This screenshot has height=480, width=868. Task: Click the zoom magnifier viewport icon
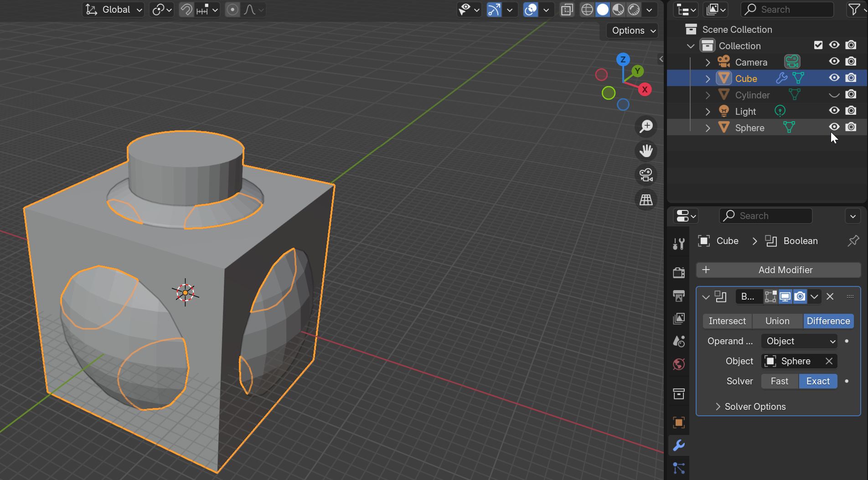pos(646,127)
